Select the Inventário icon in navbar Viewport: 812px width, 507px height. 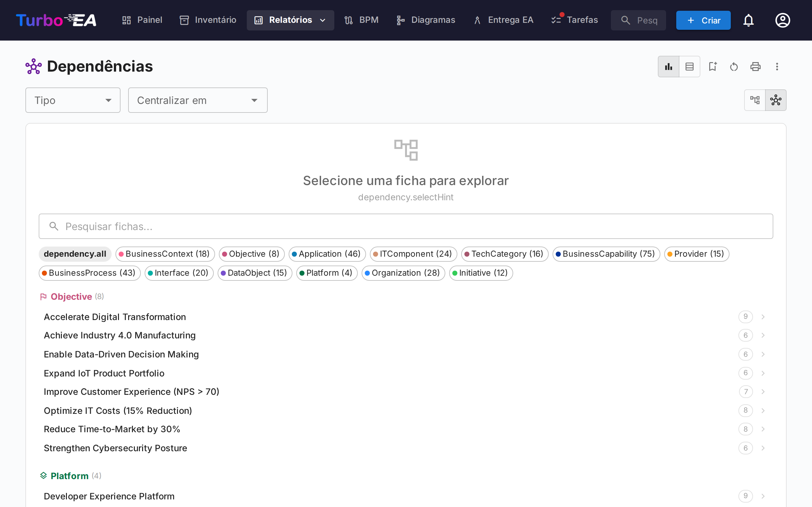click(184, 20)
